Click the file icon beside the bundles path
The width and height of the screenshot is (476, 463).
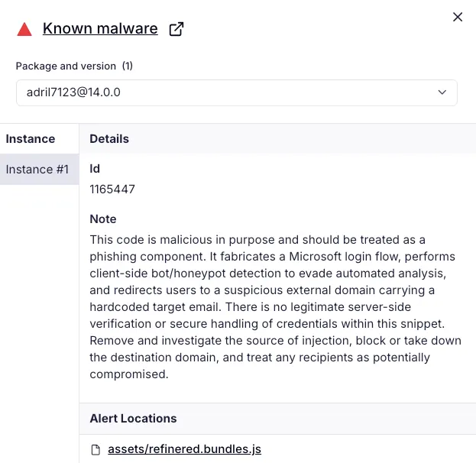click(96, 450)
